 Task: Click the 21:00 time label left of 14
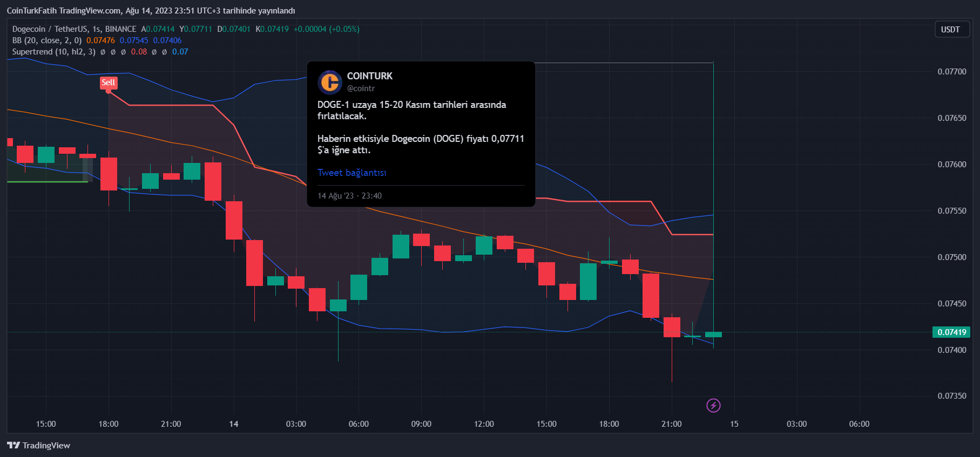[x=171, y=424]
